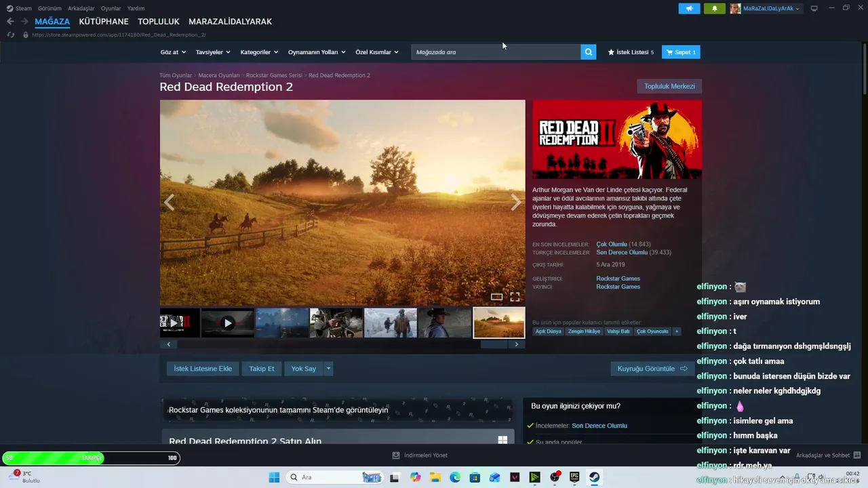Click the Takip Et button
The width and height of the screenshot is (868, 488).
[262, 369]
